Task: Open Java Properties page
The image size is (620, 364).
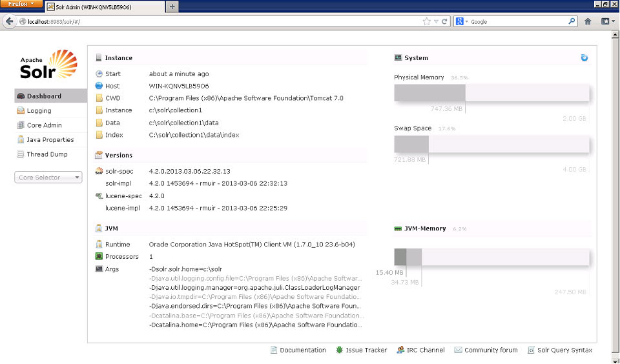Action: click(x=50, y=140)
